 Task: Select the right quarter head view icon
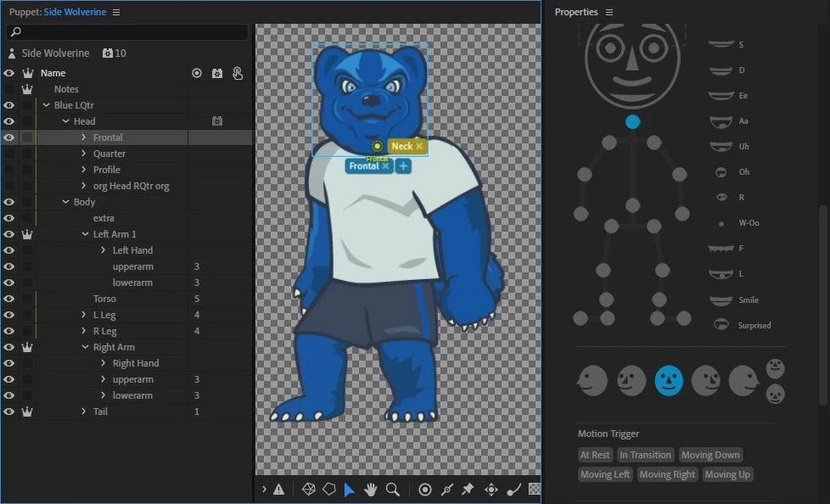pos(705,381)
